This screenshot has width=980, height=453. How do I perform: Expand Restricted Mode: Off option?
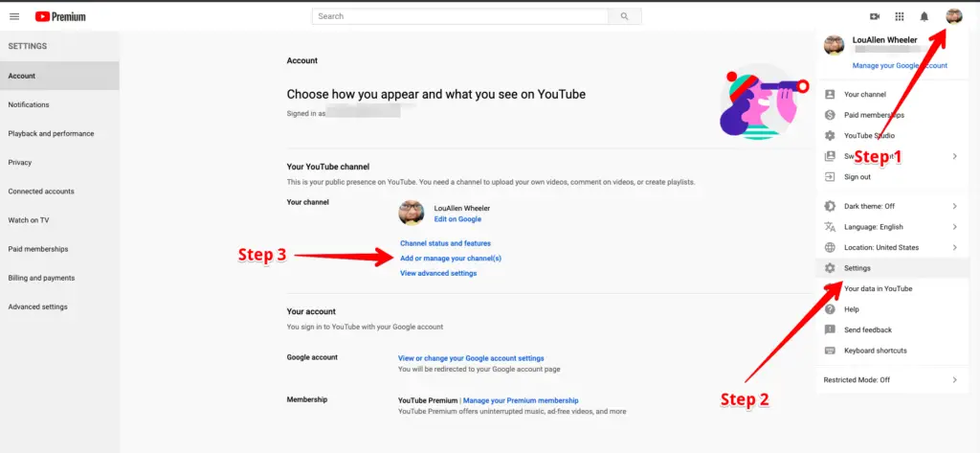click(893, 380)
